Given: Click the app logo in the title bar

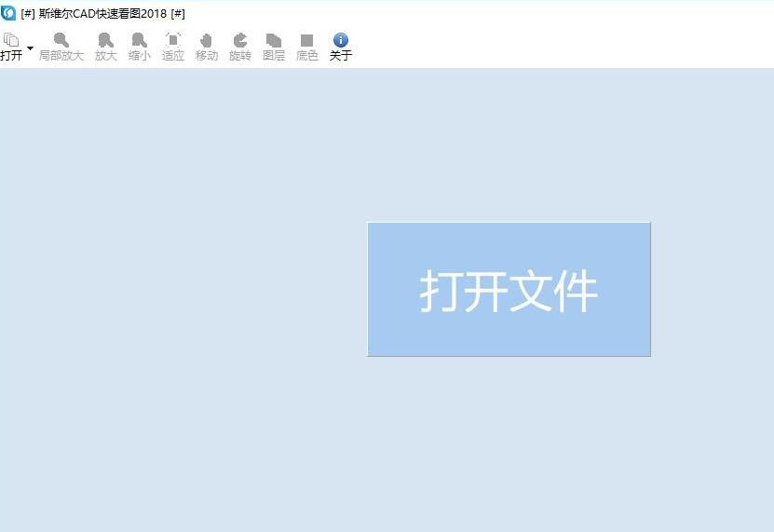Looking at the screenshot, I should coord(8,13).
